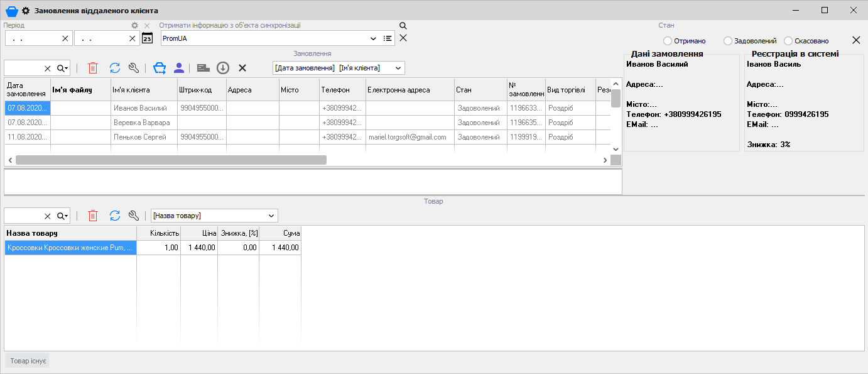Click the 'Назва товару' column header
This screenshot has width=868, height=374.
[x=70, y=233]
